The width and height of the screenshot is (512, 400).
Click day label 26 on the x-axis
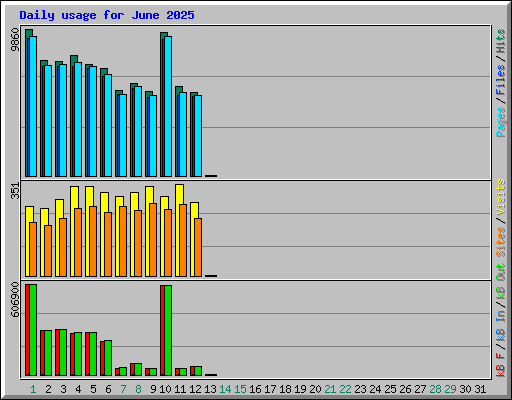click(405, 389)
